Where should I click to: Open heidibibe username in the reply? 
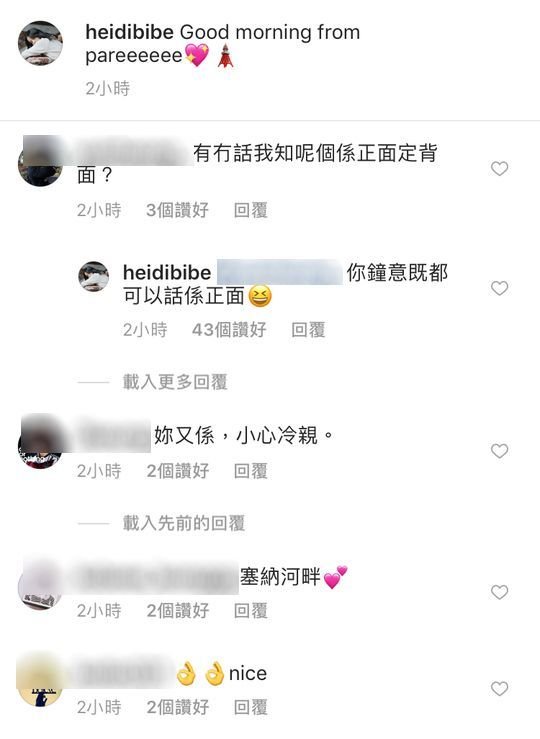(167, 272)
